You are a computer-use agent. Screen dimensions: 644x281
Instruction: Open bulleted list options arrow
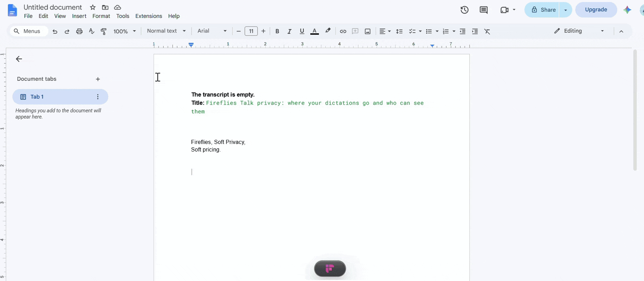coord(437,31)
